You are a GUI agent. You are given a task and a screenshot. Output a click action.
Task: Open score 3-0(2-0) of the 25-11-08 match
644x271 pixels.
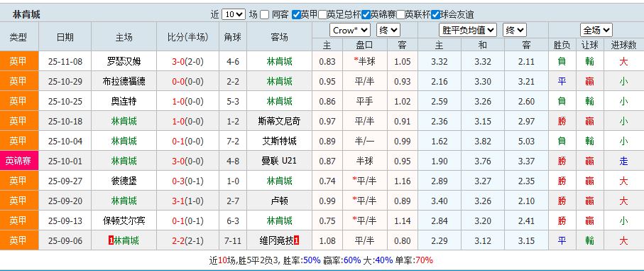coord(187,62)
